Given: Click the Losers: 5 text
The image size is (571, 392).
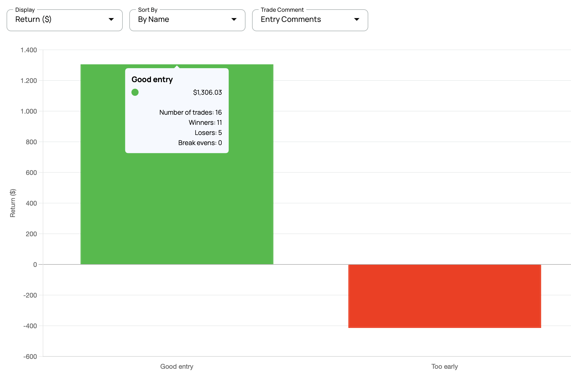Looking at the screenshot, I should pos(208,133).
